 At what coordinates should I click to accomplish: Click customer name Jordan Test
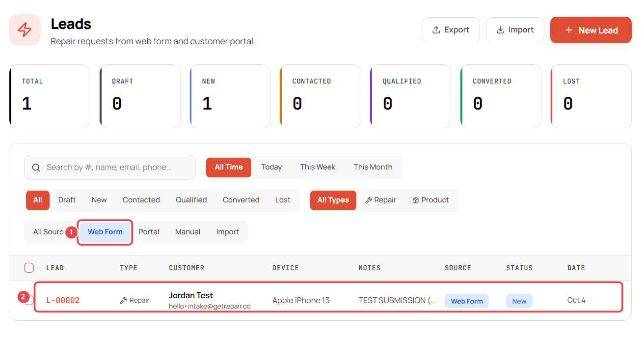[x=191, y=295]
